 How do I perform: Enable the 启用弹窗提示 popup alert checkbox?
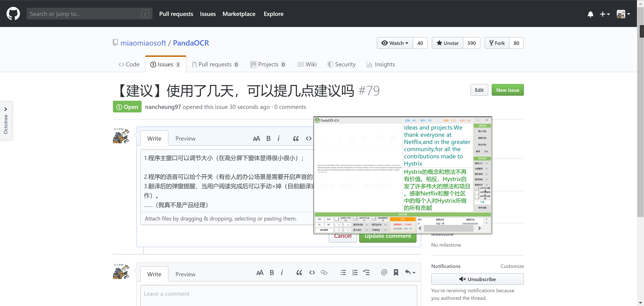click(477, 193)
